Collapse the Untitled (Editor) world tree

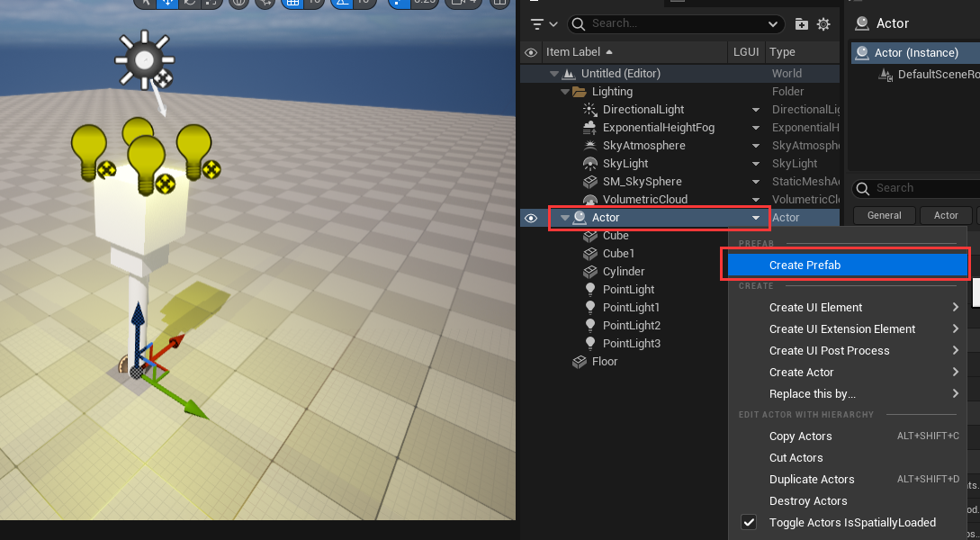coord(554,74)
